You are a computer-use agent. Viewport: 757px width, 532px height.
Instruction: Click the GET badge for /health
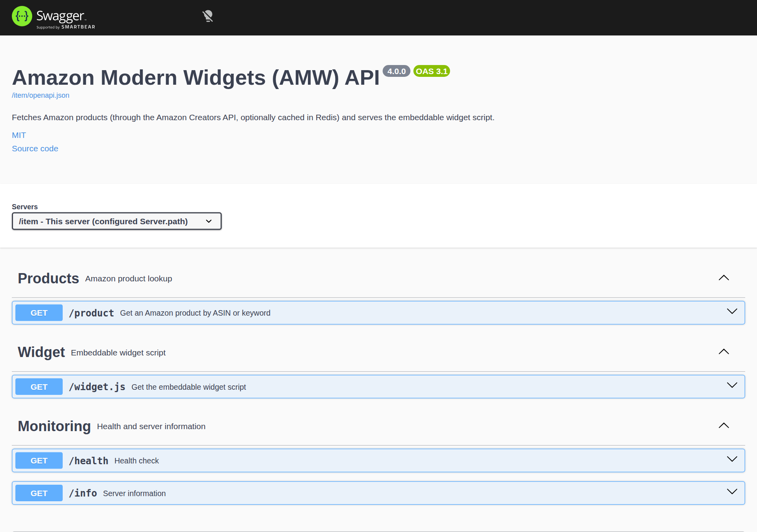coord(39,461)
